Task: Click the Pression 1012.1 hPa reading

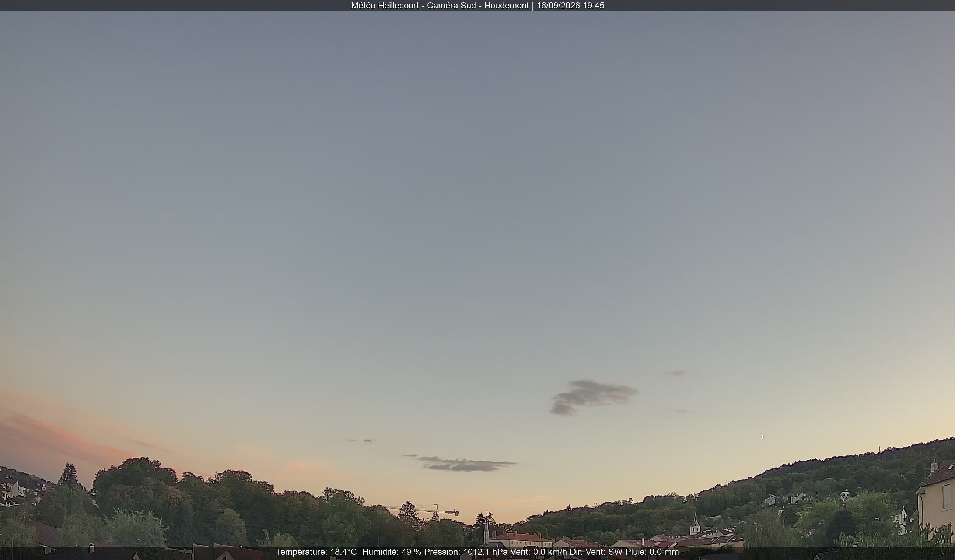Action: pyautogui.click(x=466, y=552)
